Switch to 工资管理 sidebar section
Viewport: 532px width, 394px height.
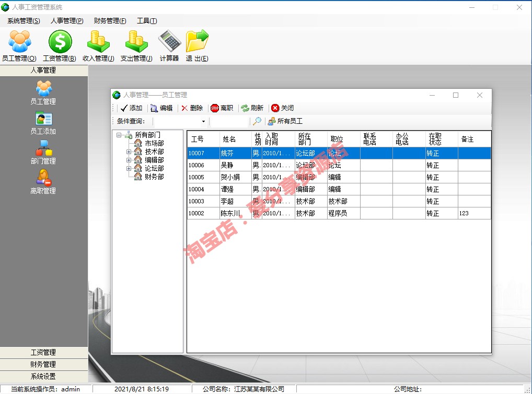click(x=44, y=353)
